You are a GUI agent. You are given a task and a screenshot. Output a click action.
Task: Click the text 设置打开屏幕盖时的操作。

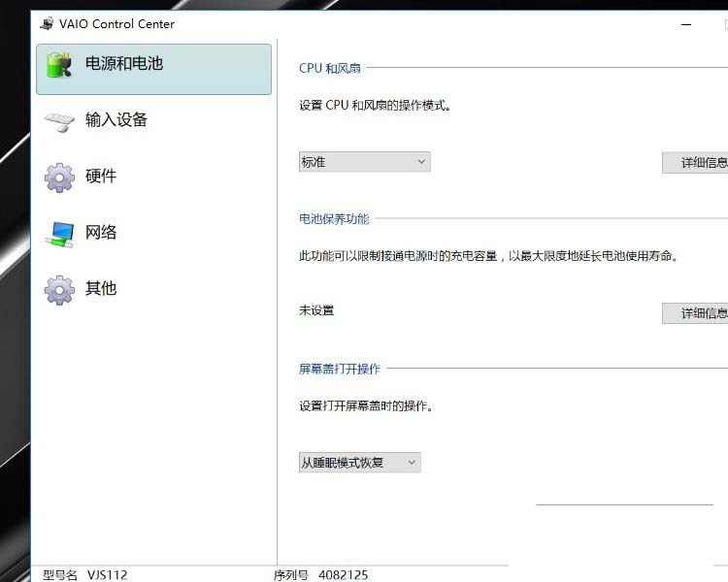click(366, 406)
